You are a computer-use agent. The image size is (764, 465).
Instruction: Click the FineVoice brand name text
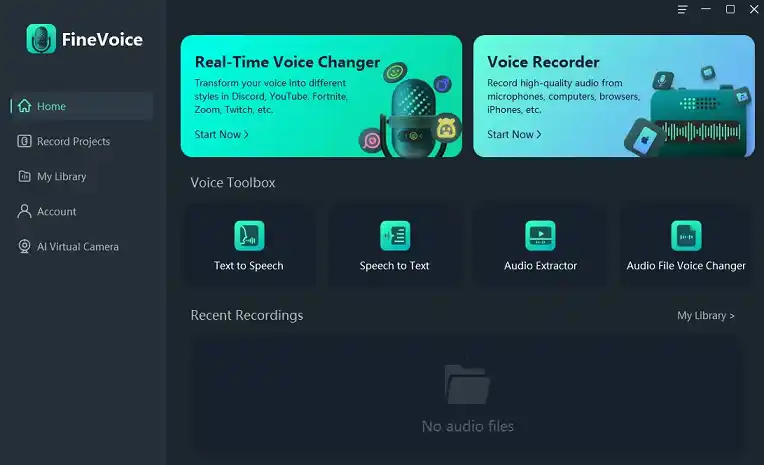point(102,39)
